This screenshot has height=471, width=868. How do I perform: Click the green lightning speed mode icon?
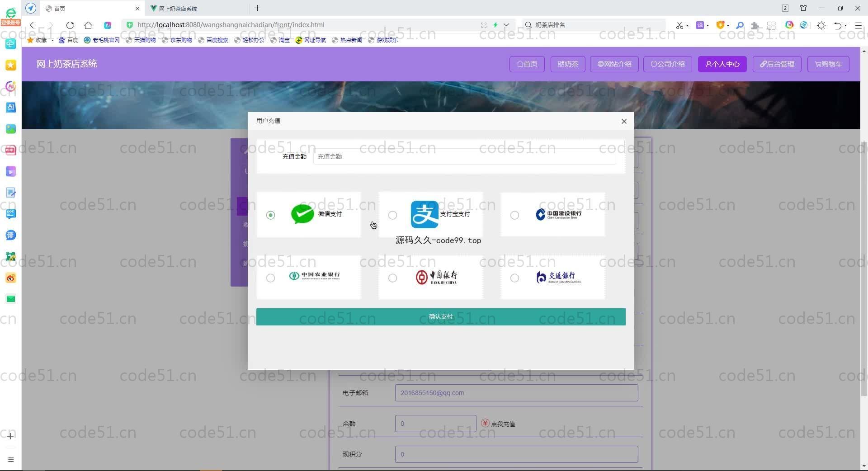click(x=495, y=25)
